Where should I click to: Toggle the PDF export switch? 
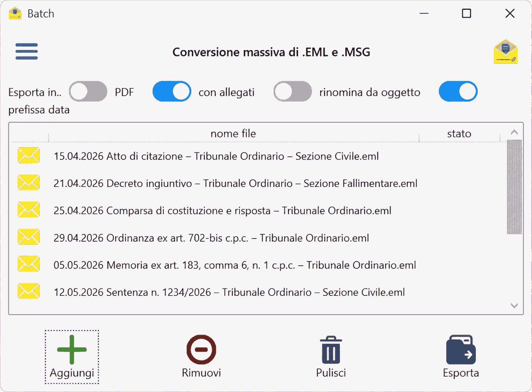point(88,91)
